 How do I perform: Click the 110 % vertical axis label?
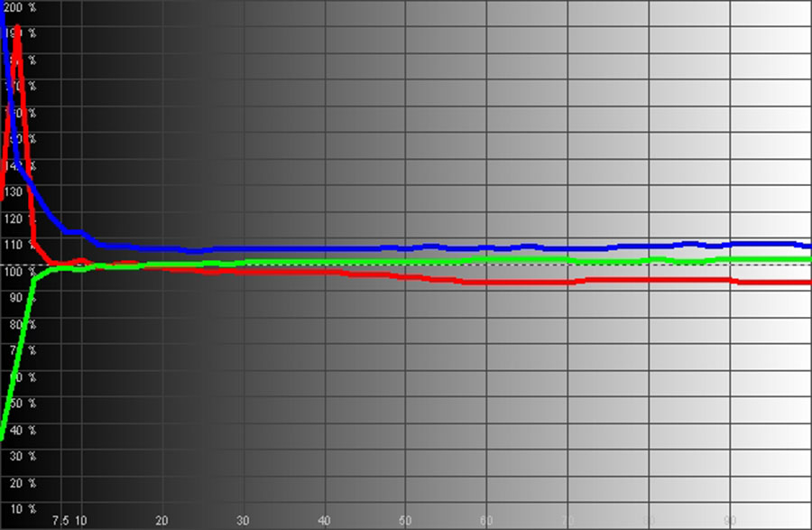tap(19, 245)
